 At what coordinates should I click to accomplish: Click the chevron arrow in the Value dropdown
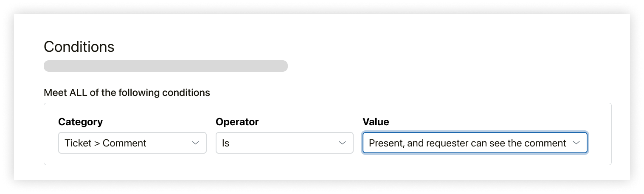click(x=576, y=143)
